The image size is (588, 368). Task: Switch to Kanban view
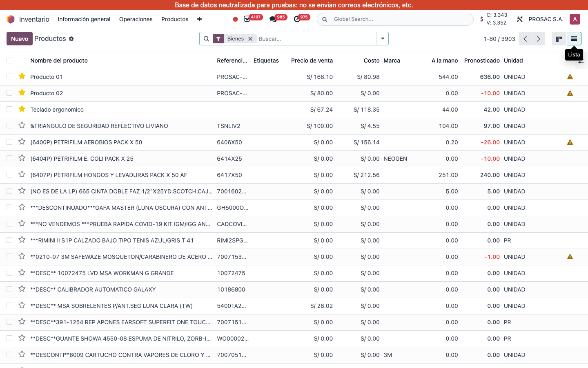(559, 39)
